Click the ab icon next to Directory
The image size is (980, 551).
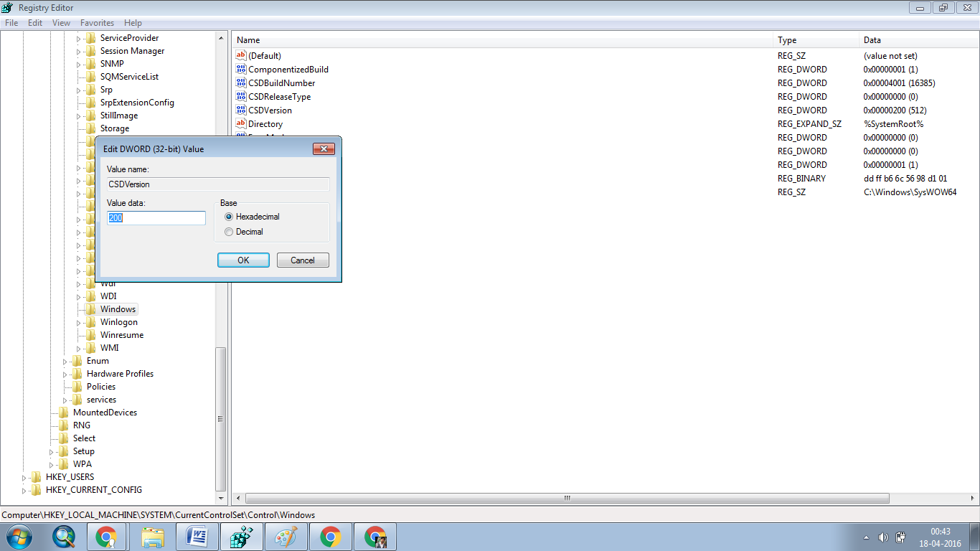tap(241, 123)
